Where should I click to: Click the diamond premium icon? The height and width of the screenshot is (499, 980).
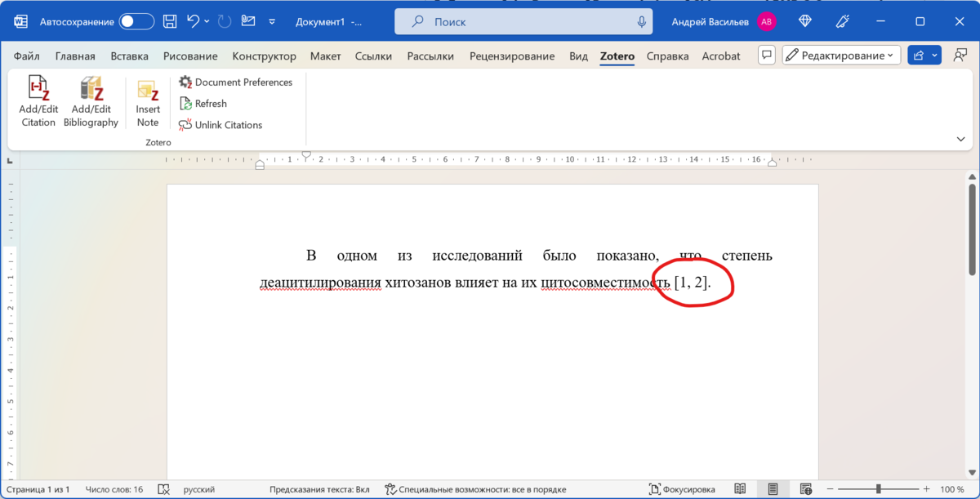[805, 22]
